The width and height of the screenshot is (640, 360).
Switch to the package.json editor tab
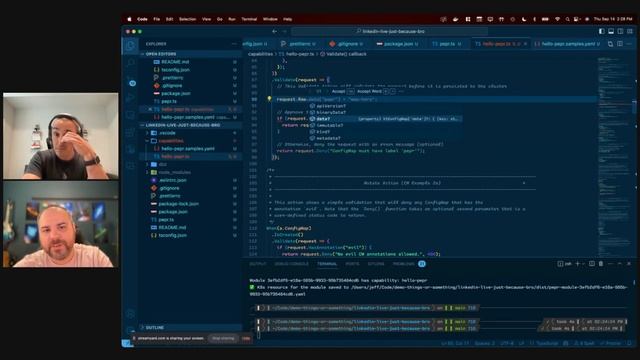pos(398,44)
